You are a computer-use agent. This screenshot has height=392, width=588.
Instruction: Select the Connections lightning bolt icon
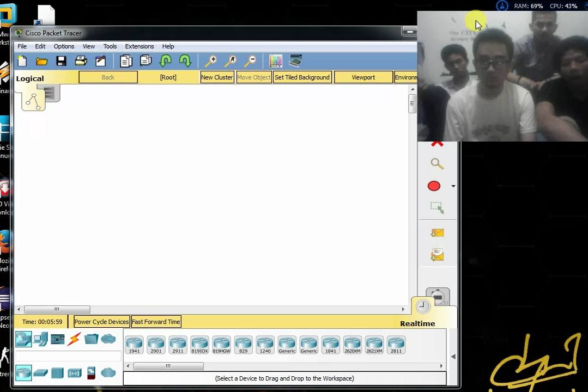pyautogui.click(x=74, y=340)
